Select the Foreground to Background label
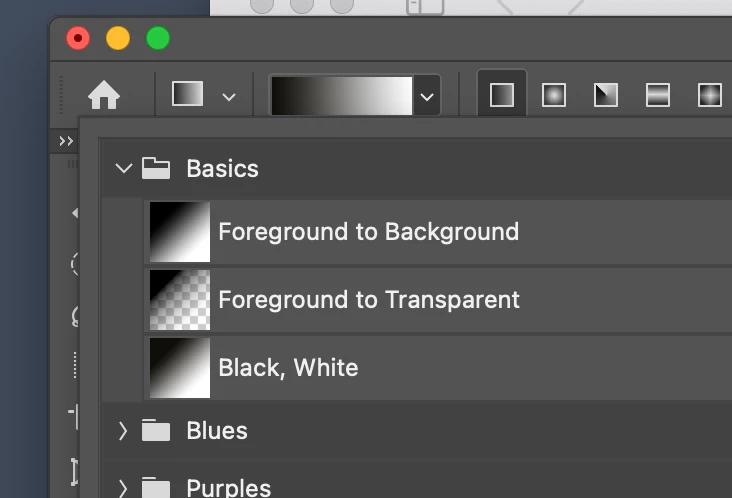The height and width of the screenshot is (498, 732). [x=369, y=231]
